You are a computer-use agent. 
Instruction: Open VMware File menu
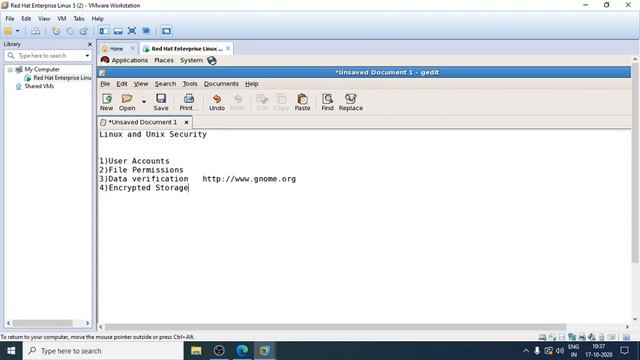(x=10, y=19)
